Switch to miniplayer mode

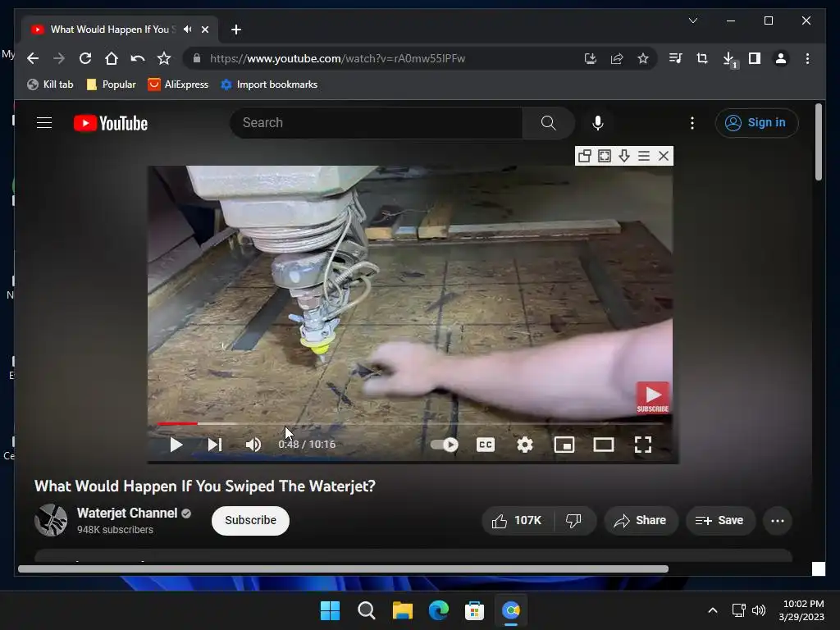(564, 445)
